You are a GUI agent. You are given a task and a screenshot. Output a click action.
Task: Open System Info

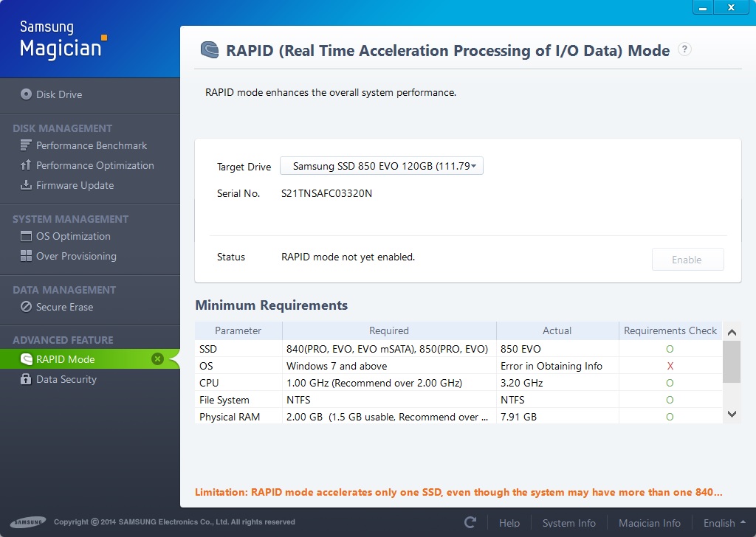[569, 523]
